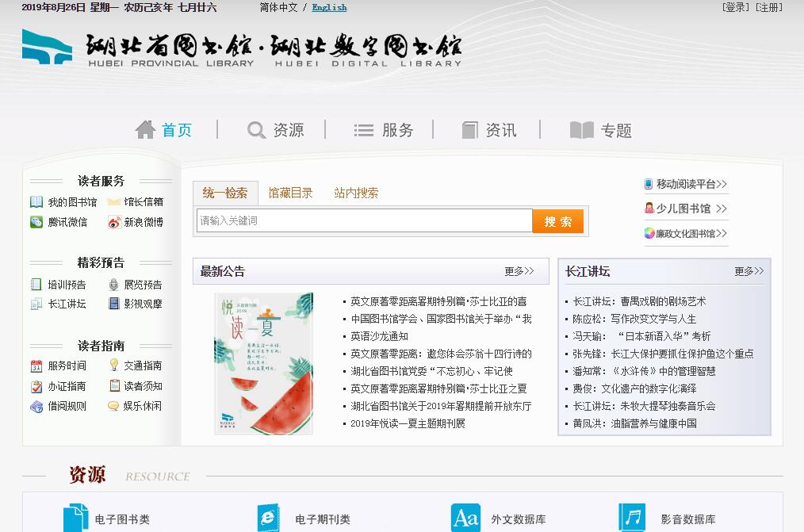Open the 交通指南 lightbulb icon
The height and width of the screenshot is (532, 804).
pos(114,366)
